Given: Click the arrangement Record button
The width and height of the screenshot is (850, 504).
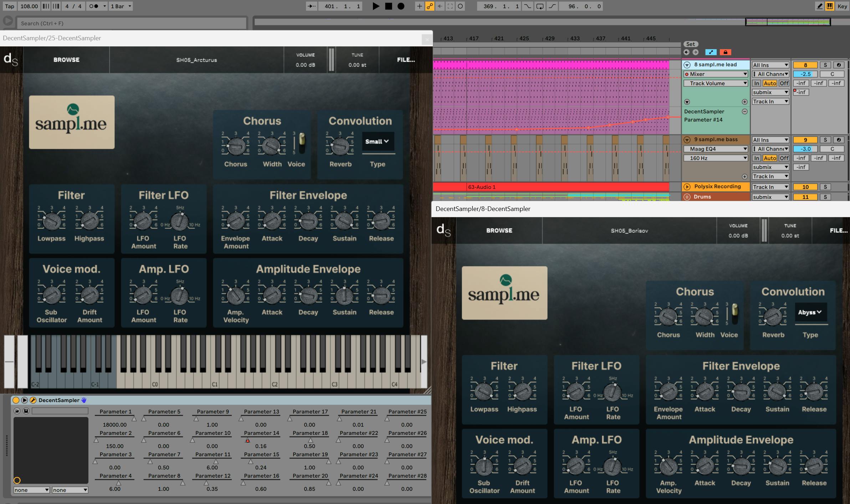Looking at the screenshot, I should point(401,6).
